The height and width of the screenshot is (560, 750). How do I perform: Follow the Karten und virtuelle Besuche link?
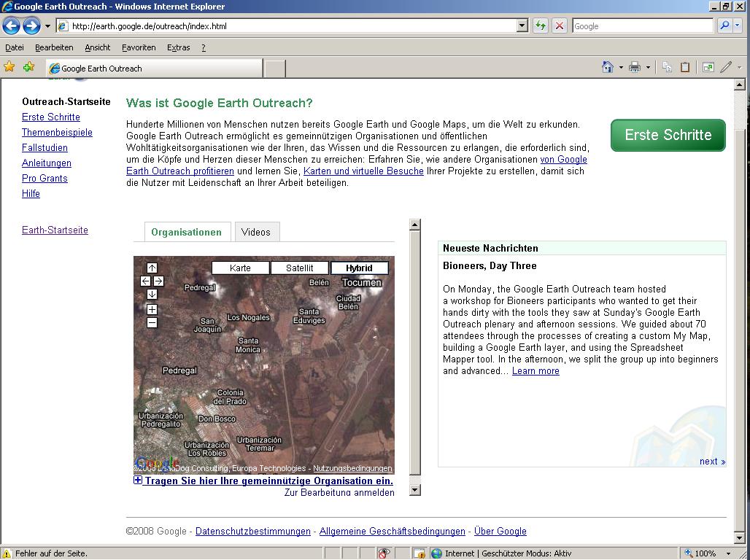(x=363, y=171)
